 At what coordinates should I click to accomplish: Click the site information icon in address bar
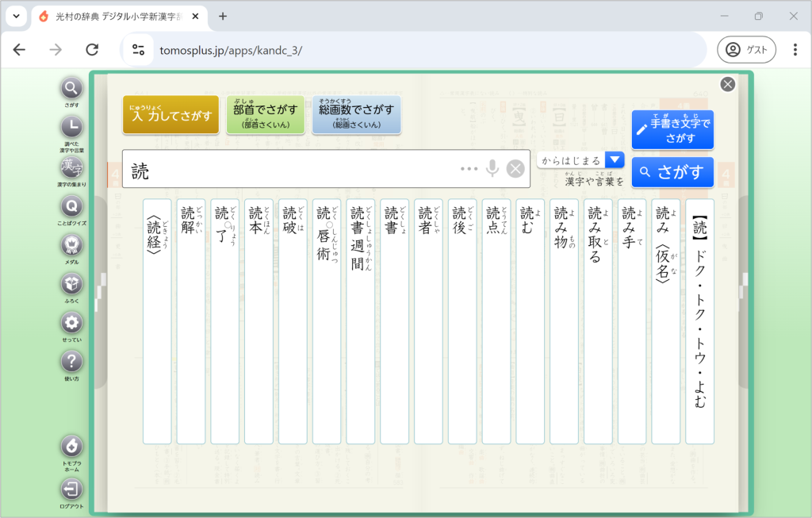pyautogui.click(x=138, y=50)
